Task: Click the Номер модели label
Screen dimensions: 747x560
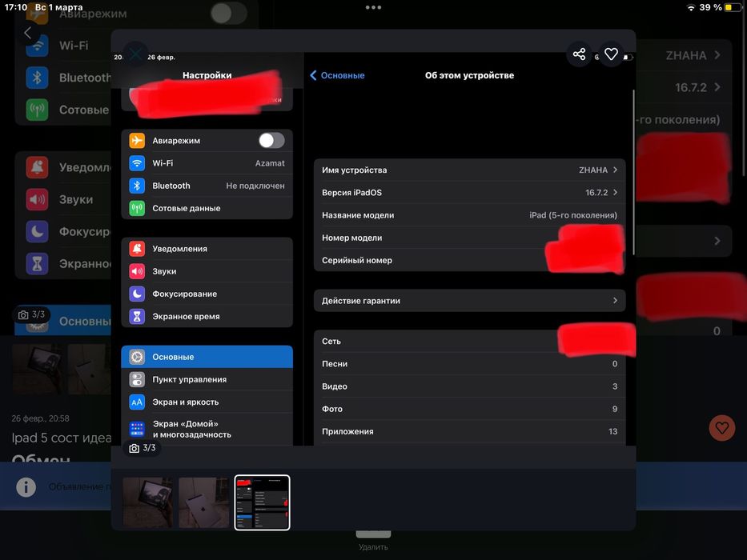Action: pos(352,238)
